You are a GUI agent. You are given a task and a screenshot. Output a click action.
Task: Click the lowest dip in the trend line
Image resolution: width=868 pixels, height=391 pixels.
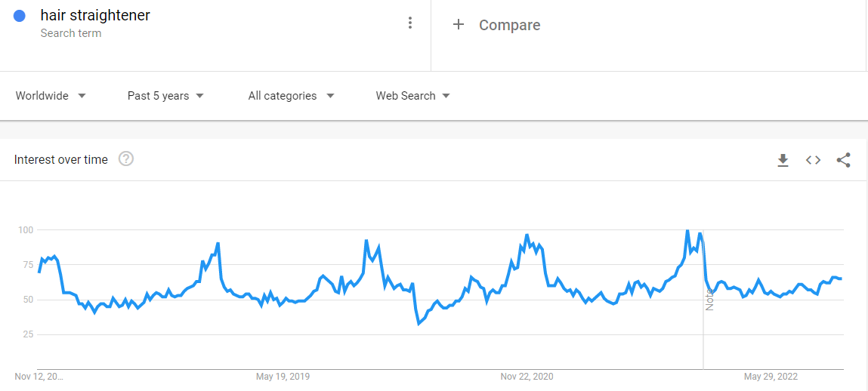coord(419,323)
